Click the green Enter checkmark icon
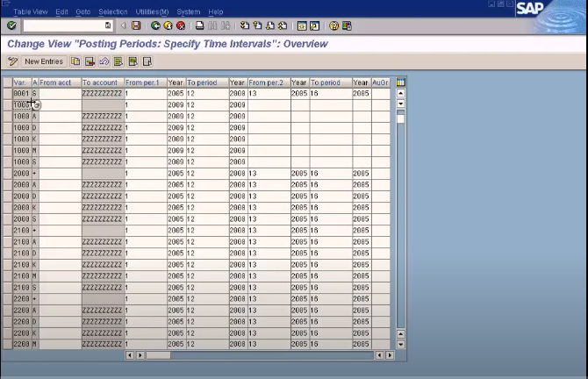 click(x=11, y=25)
